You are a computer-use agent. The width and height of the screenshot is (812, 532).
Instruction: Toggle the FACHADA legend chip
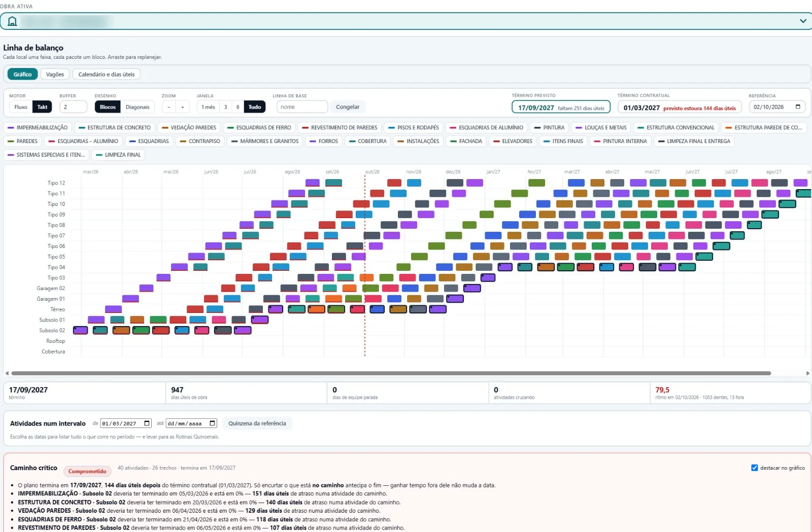[466, 141]
